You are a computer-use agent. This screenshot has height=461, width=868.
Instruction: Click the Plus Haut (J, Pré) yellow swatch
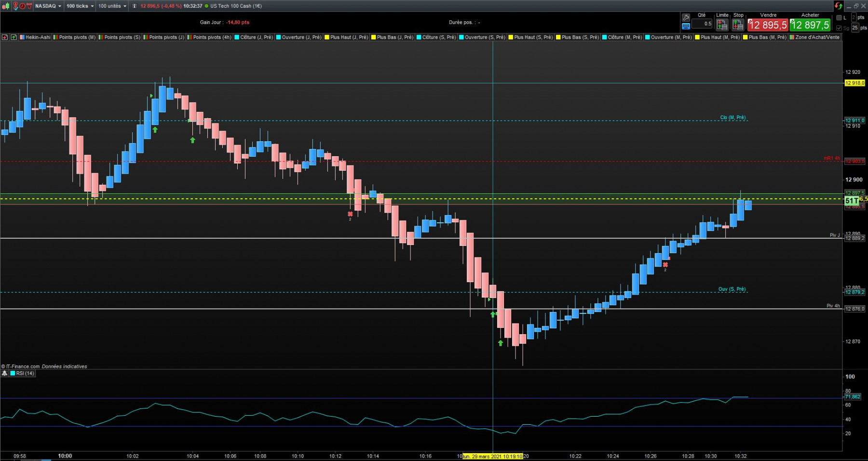pos(327,37)
